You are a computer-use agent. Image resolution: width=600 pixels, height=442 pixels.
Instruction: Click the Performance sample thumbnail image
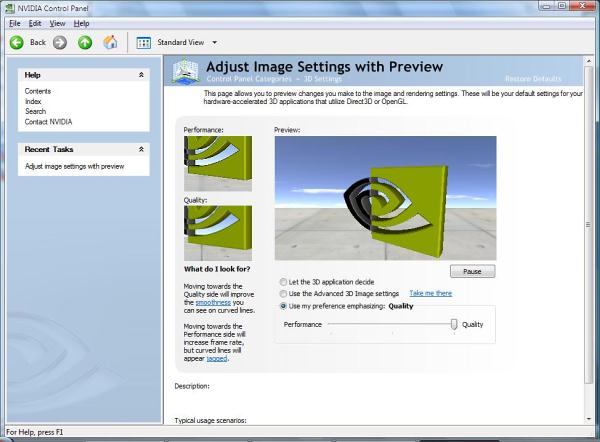tap(218, 163)
